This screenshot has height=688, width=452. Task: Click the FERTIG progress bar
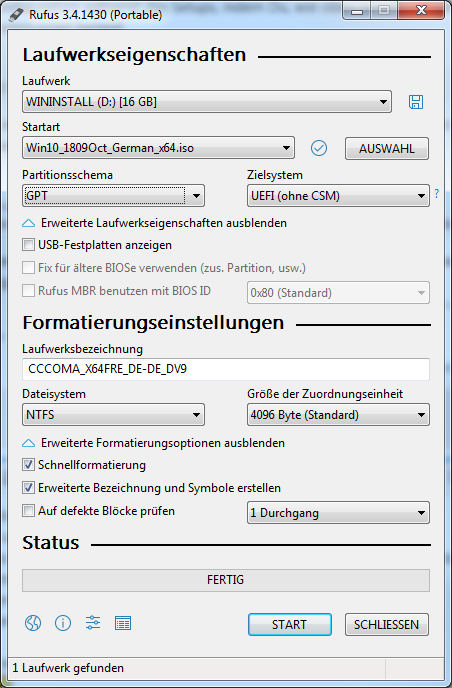226,580
